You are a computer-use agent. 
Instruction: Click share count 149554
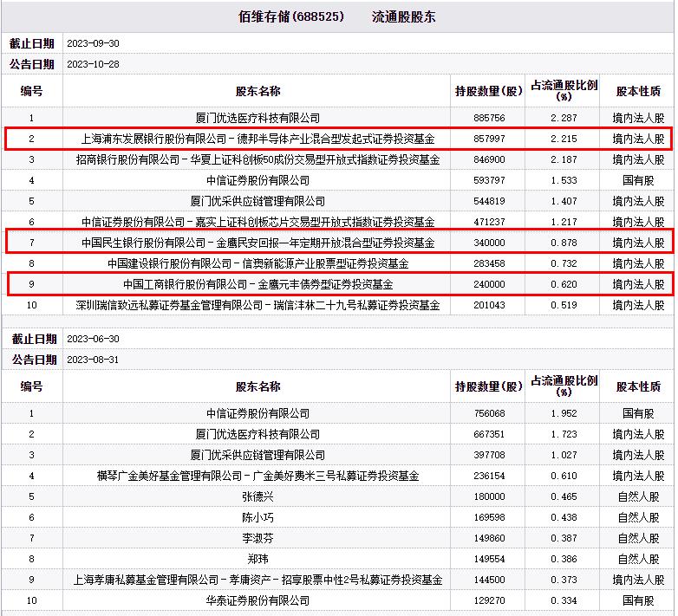(x=489, y=559)
